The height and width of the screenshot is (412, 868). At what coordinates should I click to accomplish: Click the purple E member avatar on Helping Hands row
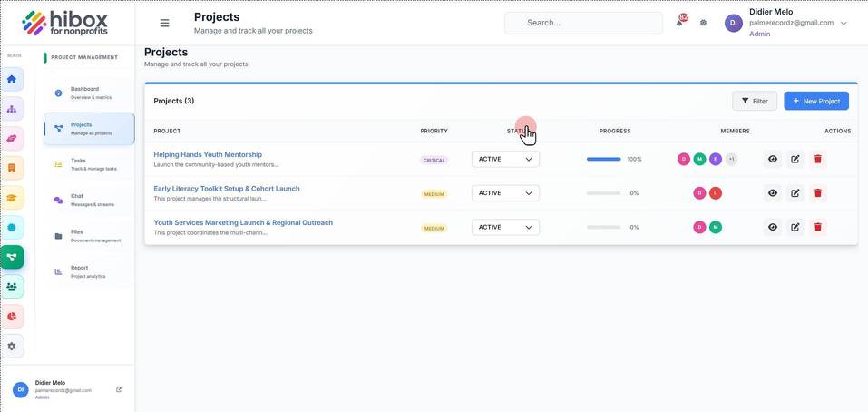[716, 159]
